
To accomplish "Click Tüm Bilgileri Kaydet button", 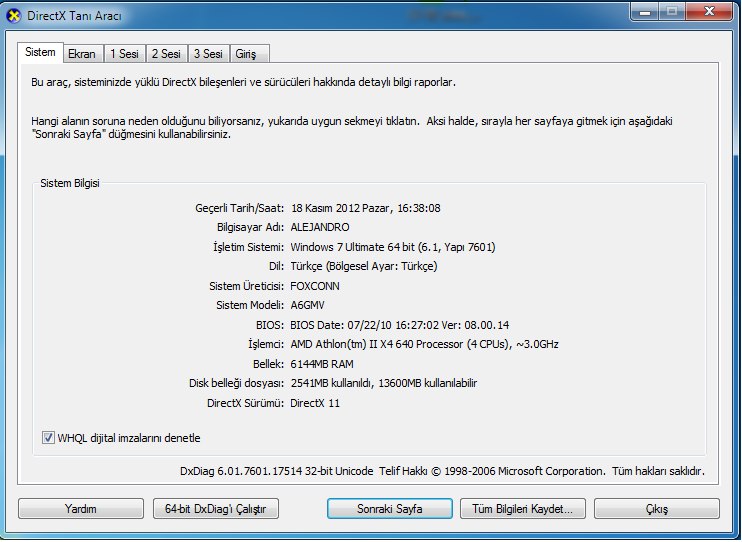I will [522, 509].
